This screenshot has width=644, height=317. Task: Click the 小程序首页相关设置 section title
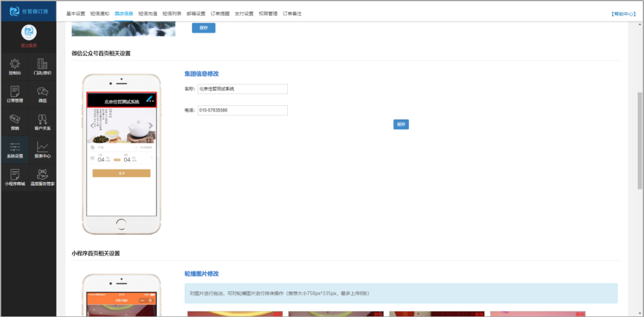pyautogui.click(x=96, y=253)
